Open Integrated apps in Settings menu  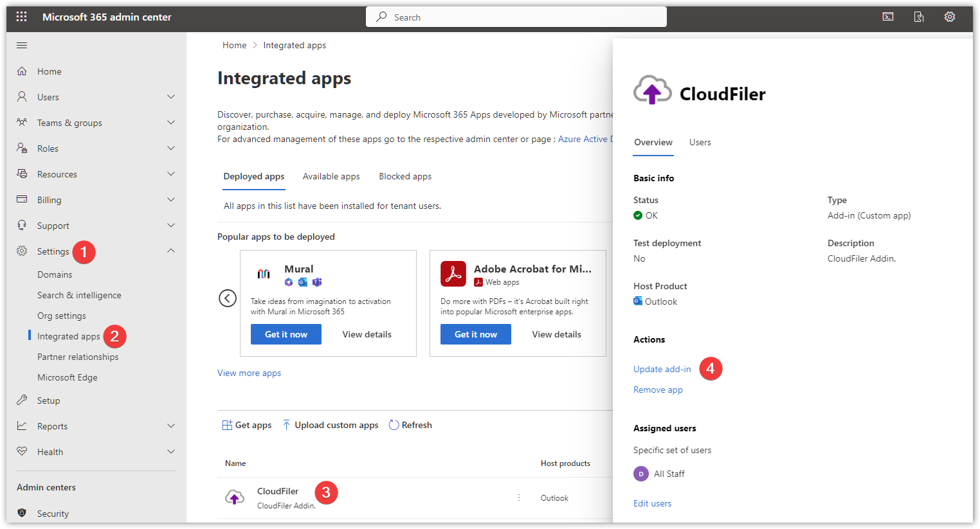[69, 336]
